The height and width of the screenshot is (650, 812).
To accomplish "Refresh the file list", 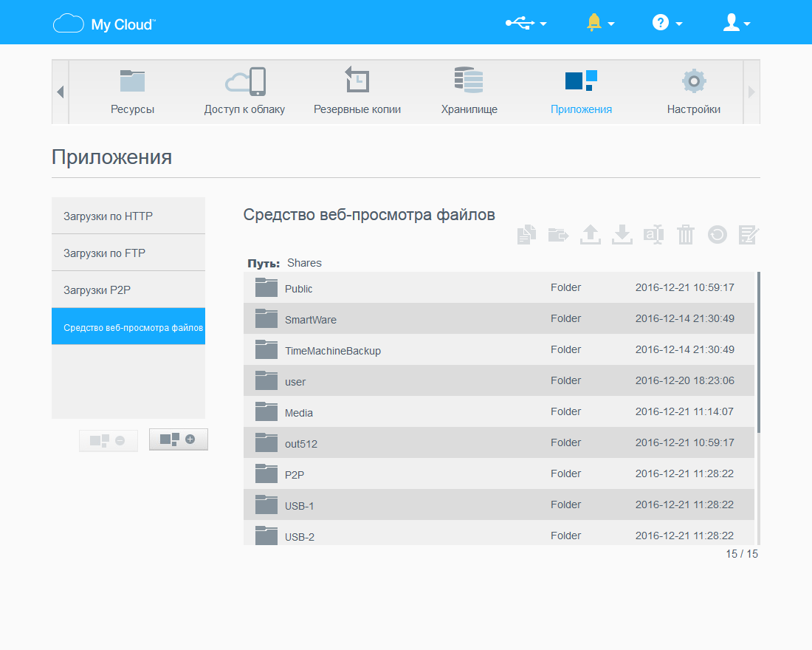I will (717, 234).
